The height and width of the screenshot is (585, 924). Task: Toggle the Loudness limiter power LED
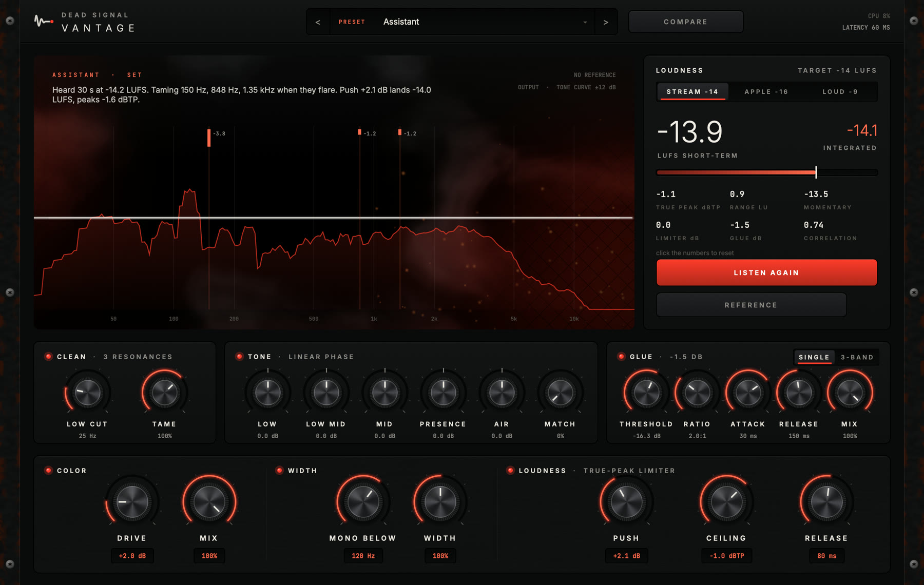(510, 470)
